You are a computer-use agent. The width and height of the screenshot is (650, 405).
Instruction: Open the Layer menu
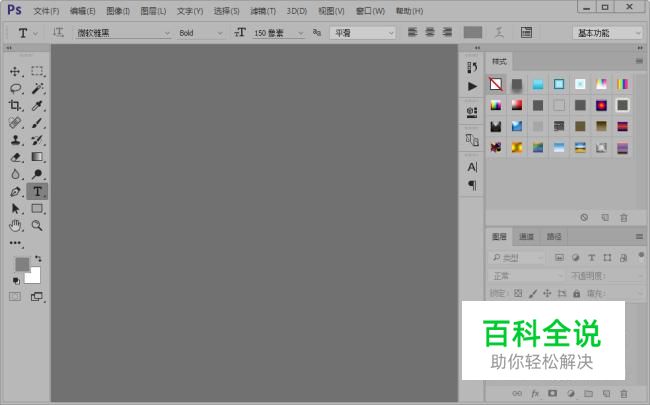(x=153, y=11)
